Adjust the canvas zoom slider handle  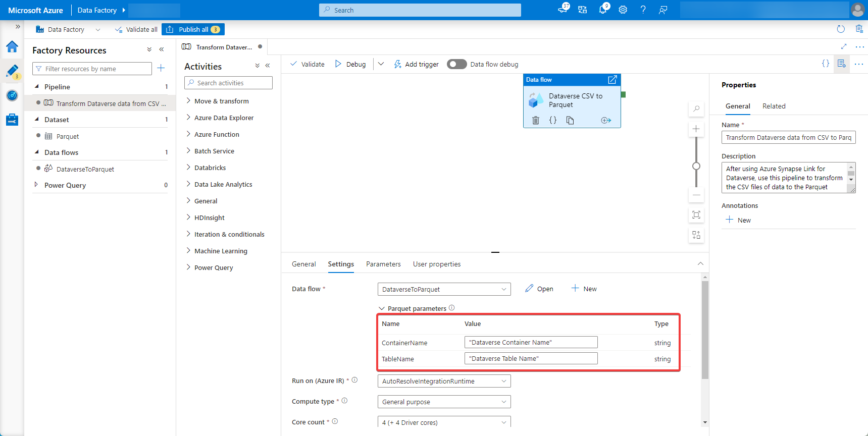pyautogui.click(x=696, y=166)
